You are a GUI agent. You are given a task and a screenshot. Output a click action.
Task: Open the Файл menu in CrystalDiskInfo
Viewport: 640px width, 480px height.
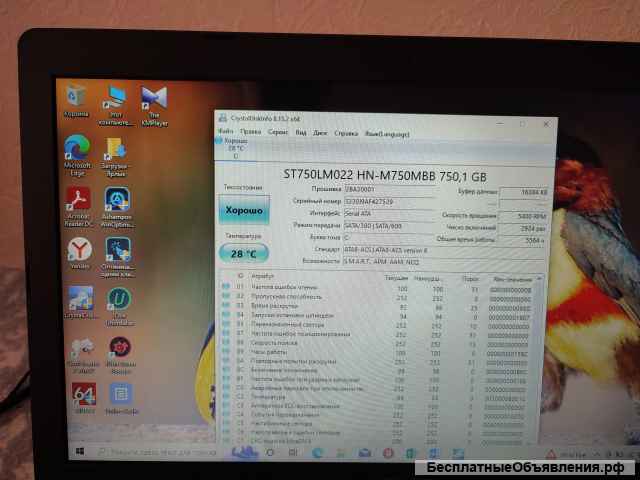point(225,132)
